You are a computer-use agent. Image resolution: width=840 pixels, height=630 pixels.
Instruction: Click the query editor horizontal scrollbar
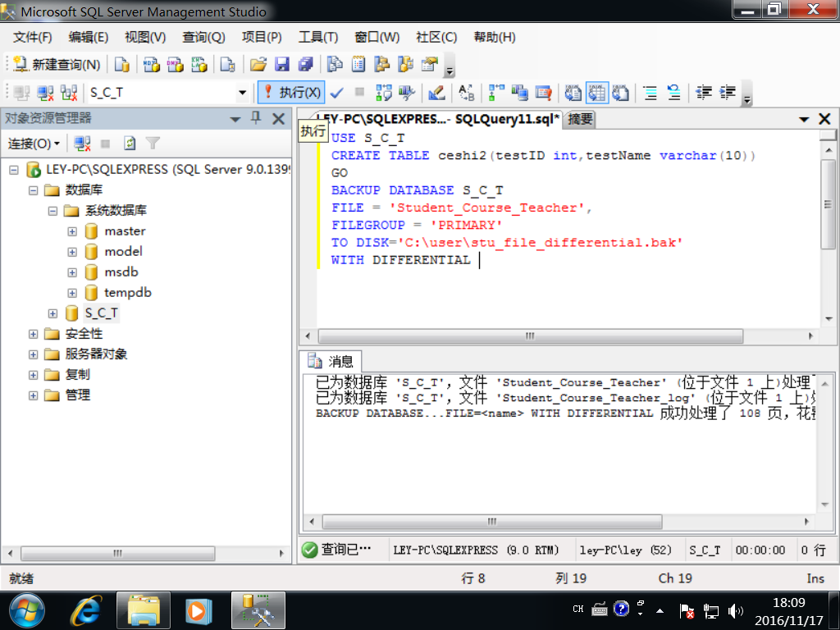tap(531, 336)
